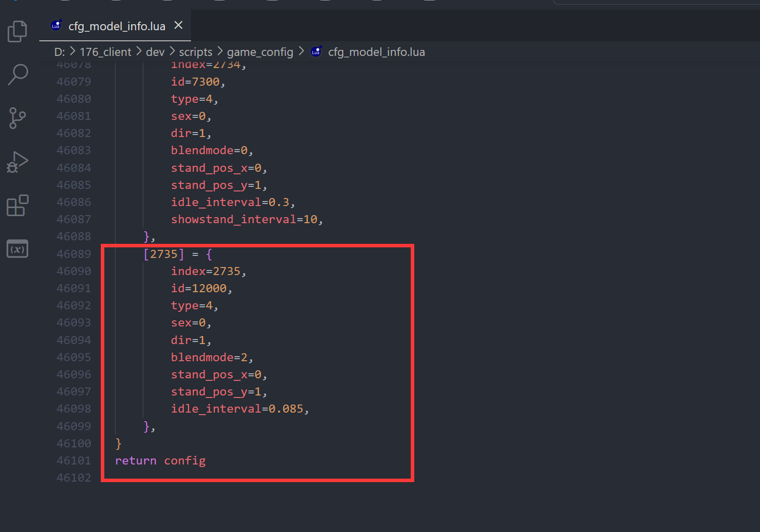Open the game_config breadcrumb folder
This screenshot has height=532, width=760.
coord(260,52)
